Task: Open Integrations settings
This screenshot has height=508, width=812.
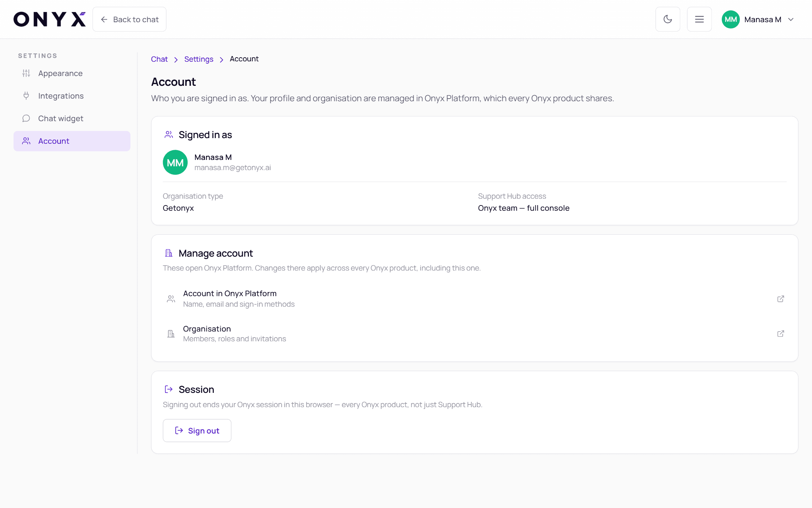Action: pyautogui.click(x=72, y=96)
